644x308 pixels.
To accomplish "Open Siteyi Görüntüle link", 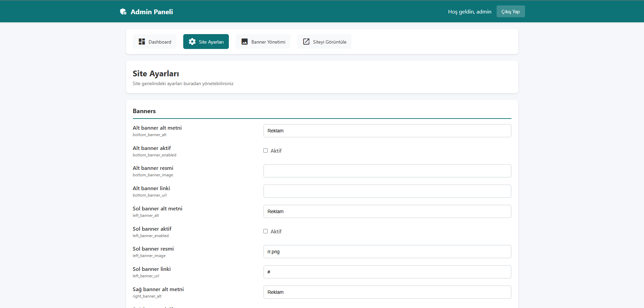I will [x=324, y=42].
